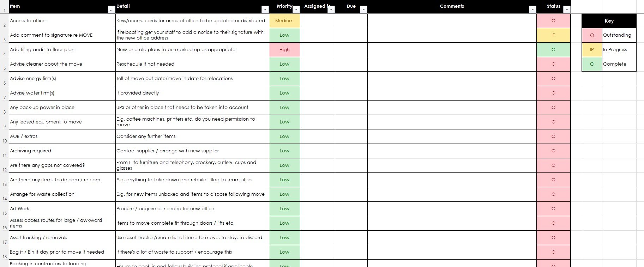The height and width of the screenshot is (267, 644).
Task: Click the High priority cell for filing audit
Action: (284, 50)
